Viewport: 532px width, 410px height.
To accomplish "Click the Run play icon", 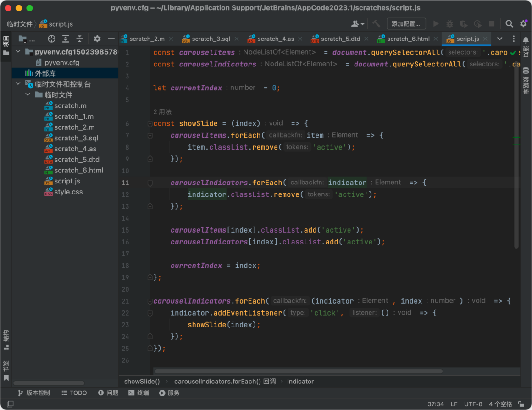I will pyautogui.click(x=436, y=24).
